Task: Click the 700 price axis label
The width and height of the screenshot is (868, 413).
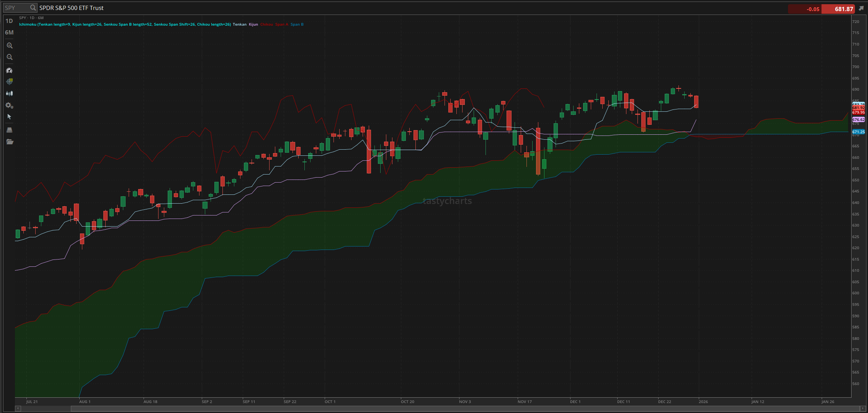Action: point(855,67)
